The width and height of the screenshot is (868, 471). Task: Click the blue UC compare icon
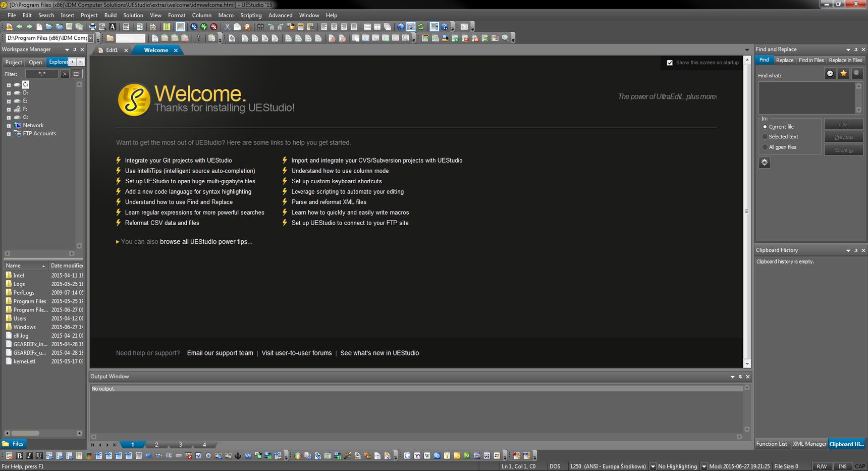(194, 27)
